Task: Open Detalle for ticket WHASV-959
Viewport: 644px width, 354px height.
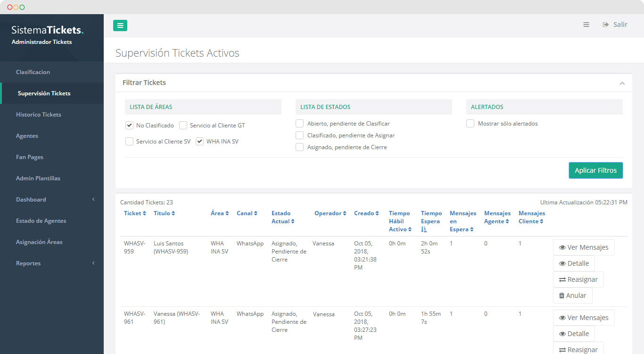Action: point(574,263)
